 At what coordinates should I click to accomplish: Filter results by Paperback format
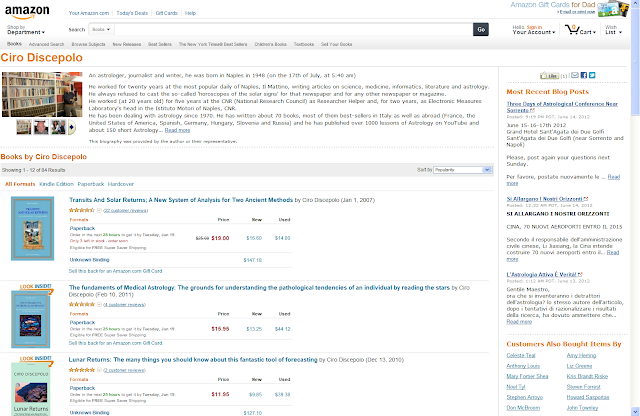91,184
